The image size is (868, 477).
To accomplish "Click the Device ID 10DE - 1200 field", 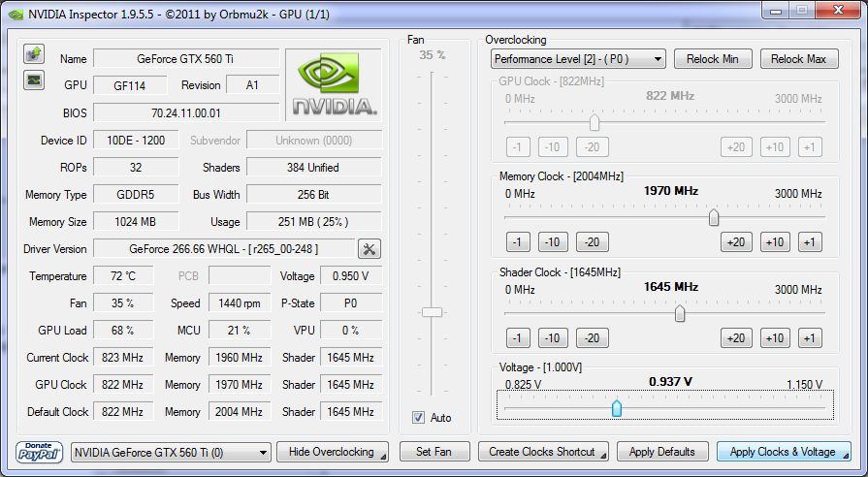I will (136, 140).
